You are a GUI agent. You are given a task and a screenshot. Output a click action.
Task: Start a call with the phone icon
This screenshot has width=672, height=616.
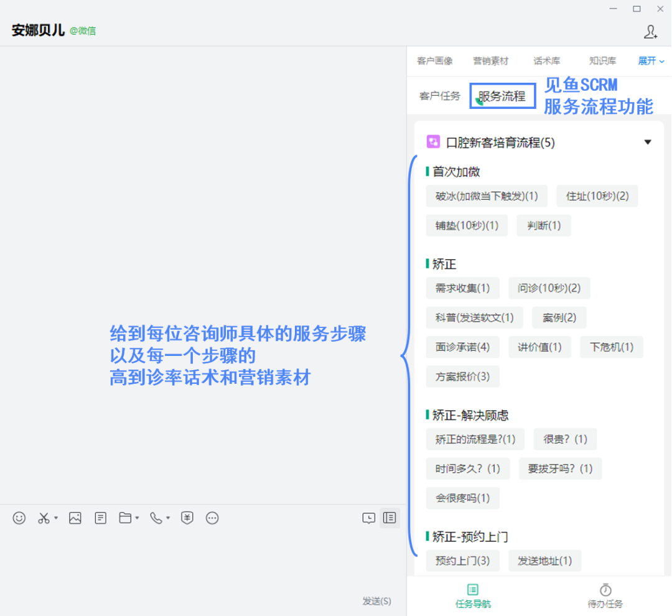[156, 518]
